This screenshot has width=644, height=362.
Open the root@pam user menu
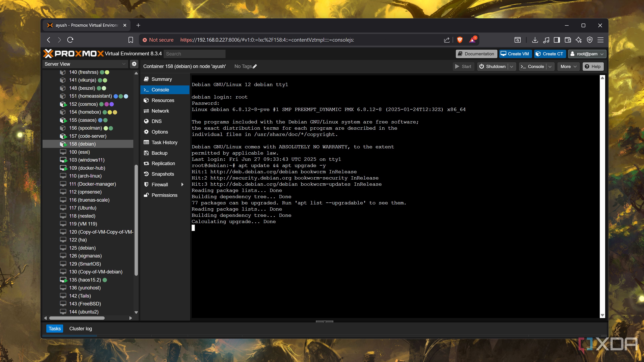587,54
